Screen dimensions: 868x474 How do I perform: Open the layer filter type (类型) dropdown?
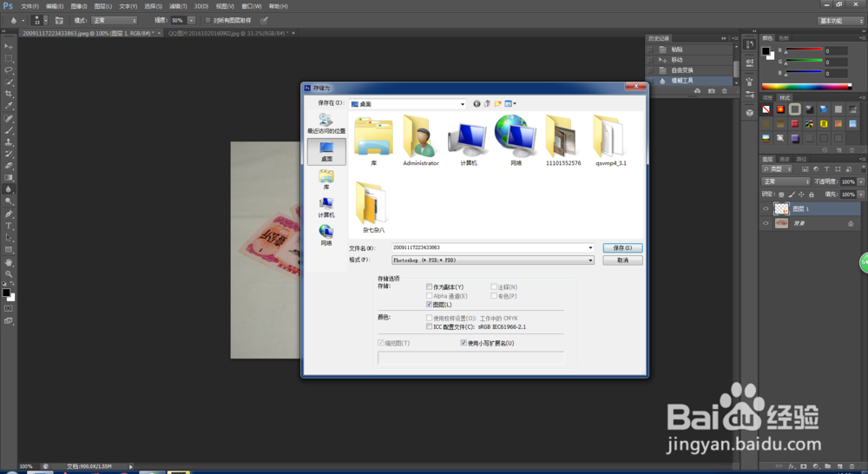point(778,169)
